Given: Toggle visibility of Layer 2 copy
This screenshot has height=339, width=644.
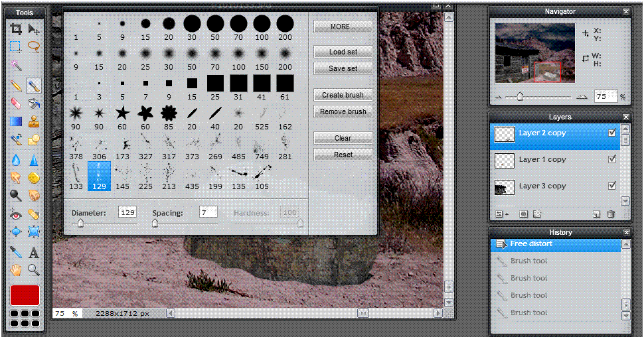Looking at the screenshot, I should pyautogui.click(x=612, y=133).
